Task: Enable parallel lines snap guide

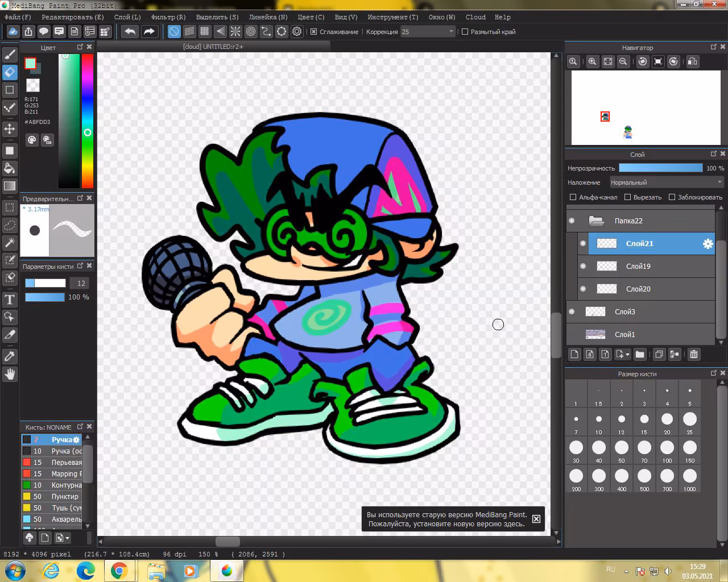Action: 189,32
